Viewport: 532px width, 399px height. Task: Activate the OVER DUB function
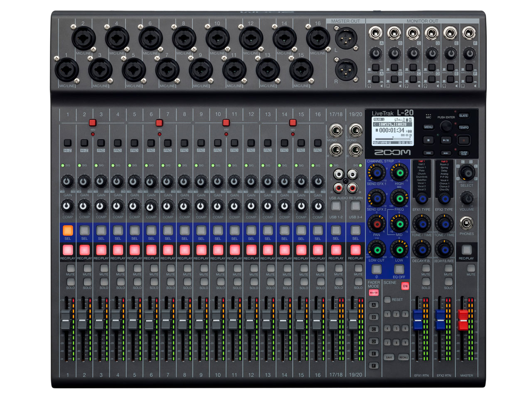[465, 153]
